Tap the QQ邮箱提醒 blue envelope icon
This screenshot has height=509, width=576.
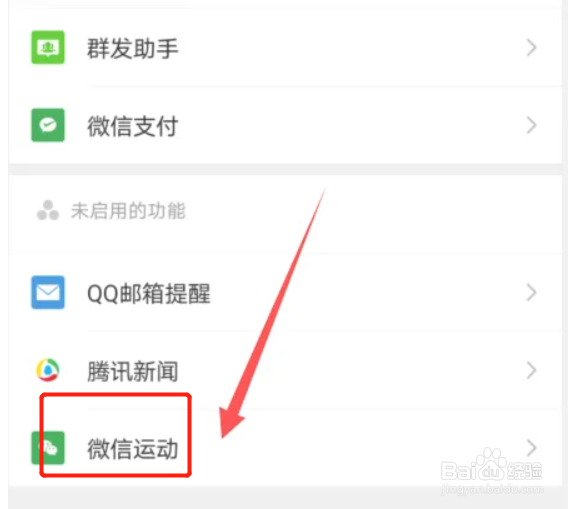tap(48, 292)
